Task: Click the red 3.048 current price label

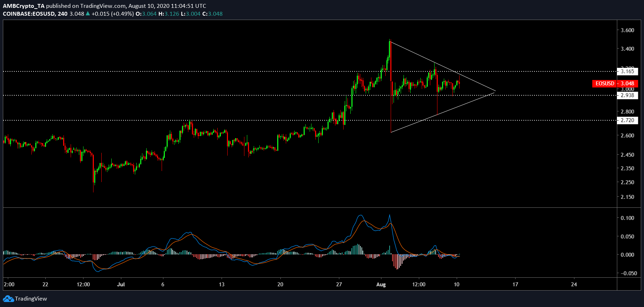Action: (628, 84)
